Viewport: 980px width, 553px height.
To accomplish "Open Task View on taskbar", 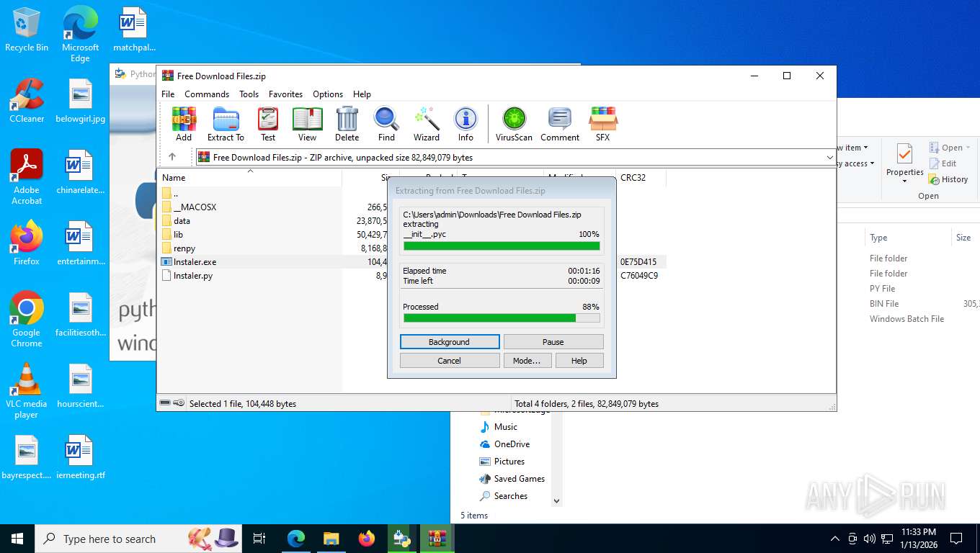I will [x=259, y=538].
